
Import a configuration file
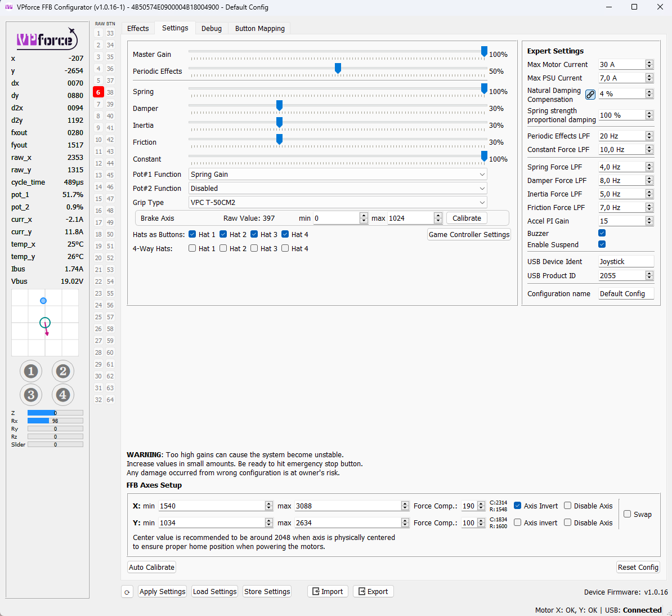pyautogui.click(x=328, y=592)
